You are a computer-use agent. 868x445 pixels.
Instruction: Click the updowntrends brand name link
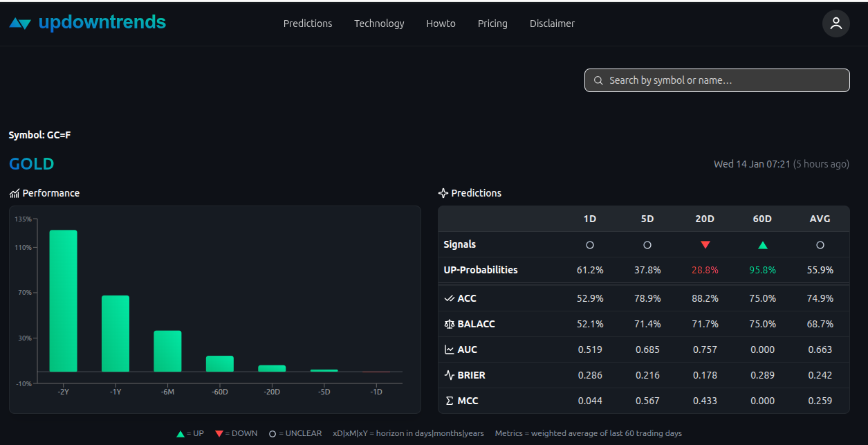point(102,22)
